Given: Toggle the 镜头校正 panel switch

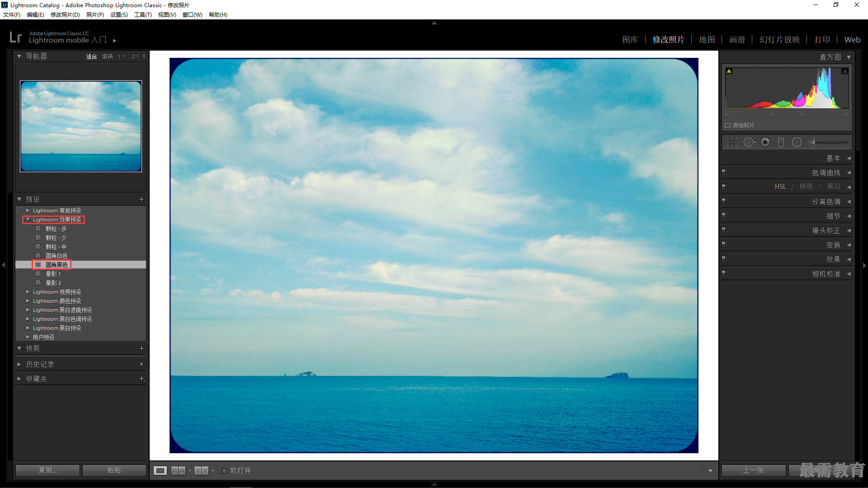Looking at the screenshot, I should pos(724,230).
